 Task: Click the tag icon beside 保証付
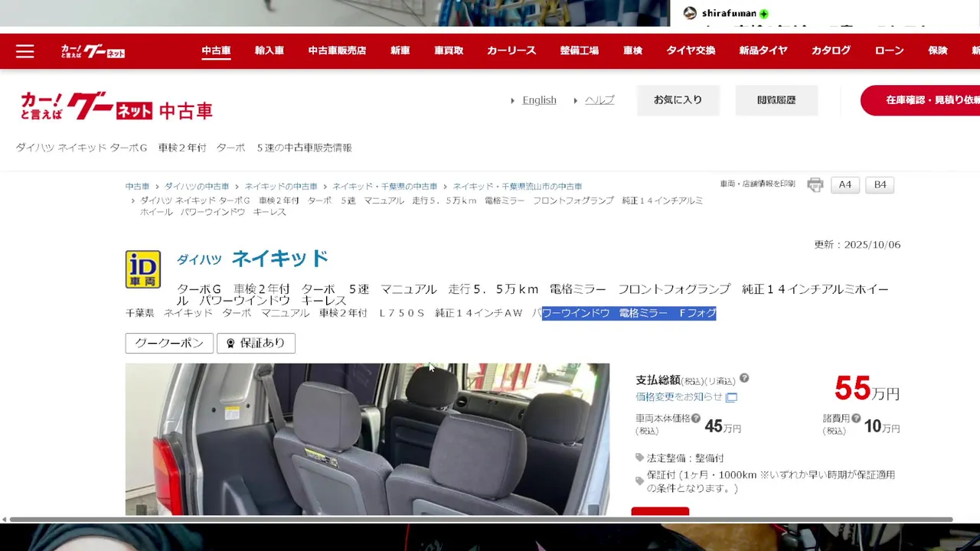coord(640,481)
